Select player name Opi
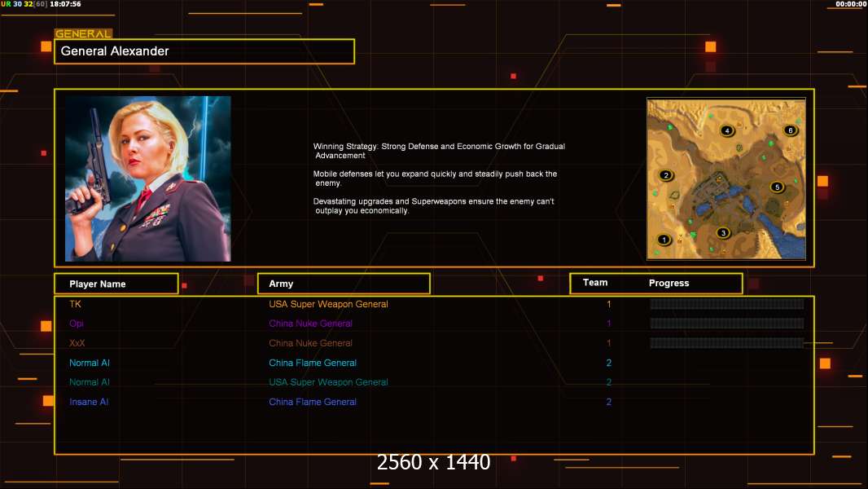Viewport: 868px width, 489px height. click(x=77, y=324)
